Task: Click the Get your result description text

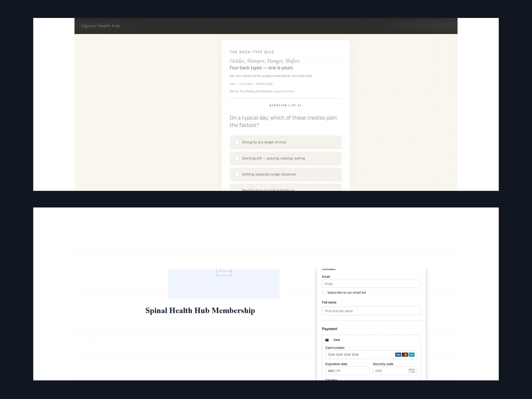Action: click(x=271, y=76)
